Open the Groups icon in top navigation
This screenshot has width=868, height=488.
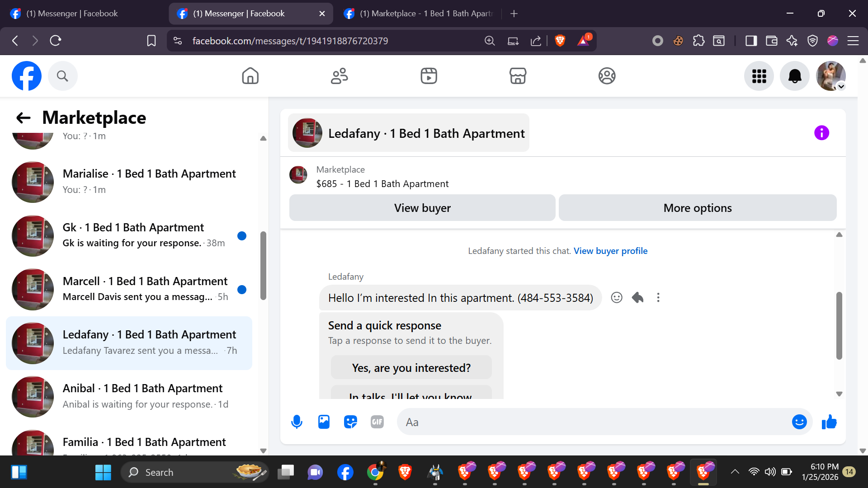pos(607,76)
